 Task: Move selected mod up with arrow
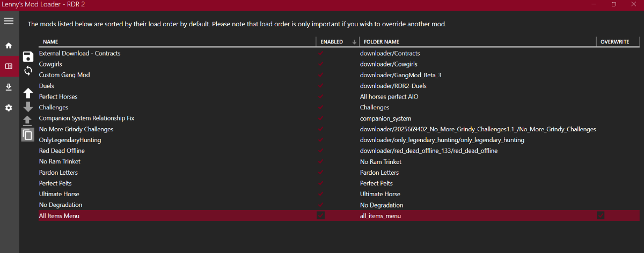pos(28,93)
